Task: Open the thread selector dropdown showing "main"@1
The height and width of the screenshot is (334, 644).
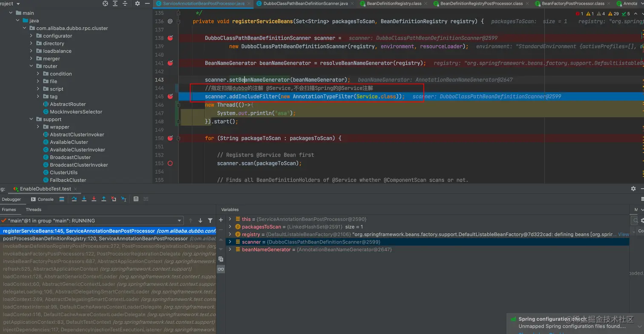Action: click(x=92, y=221)
